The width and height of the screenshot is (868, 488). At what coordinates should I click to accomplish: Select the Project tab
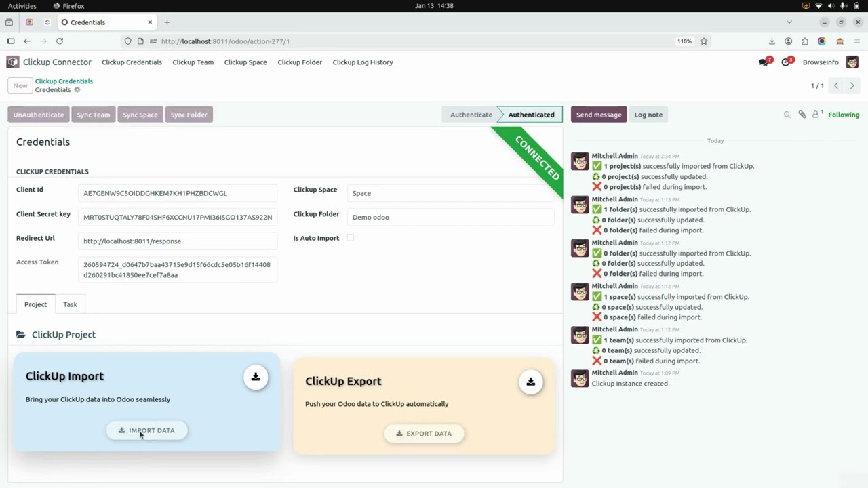pyautogui.click(x=36, y=304)
